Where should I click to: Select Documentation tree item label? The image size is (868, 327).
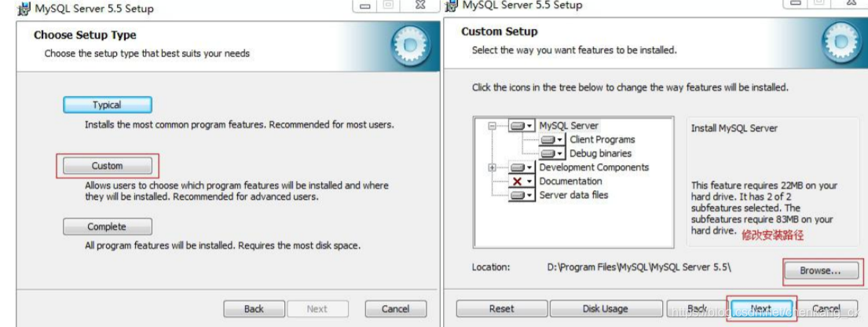tap(570, 182)
